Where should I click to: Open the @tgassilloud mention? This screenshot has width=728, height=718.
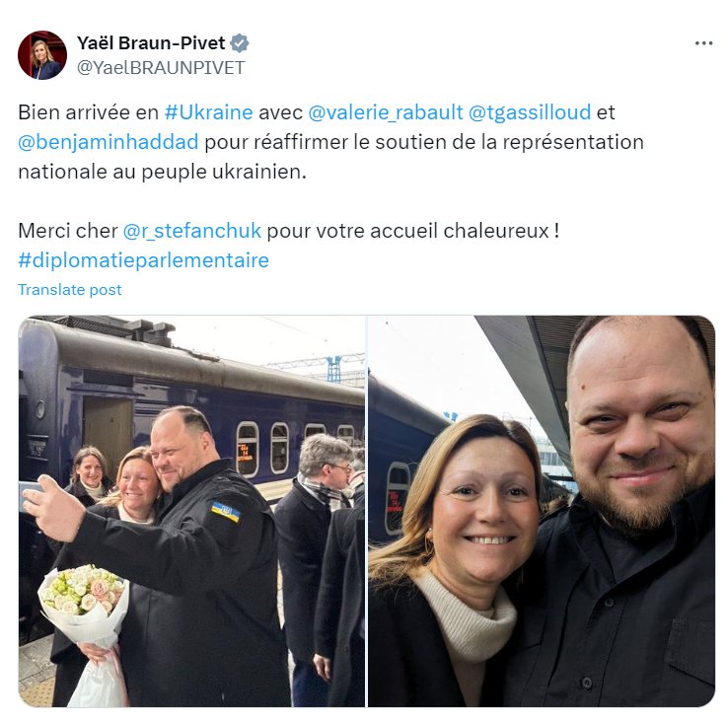(530, 112)
